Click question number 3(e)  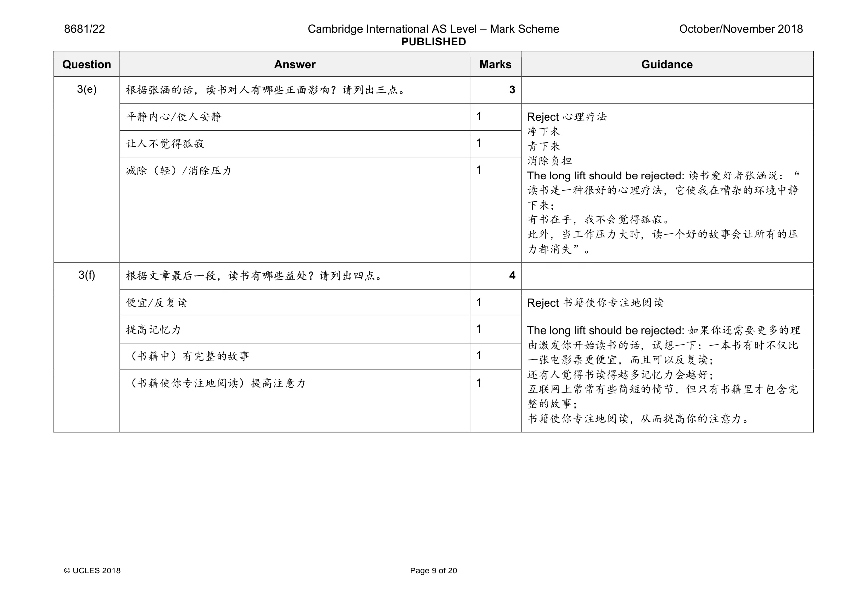click(87, 89)
